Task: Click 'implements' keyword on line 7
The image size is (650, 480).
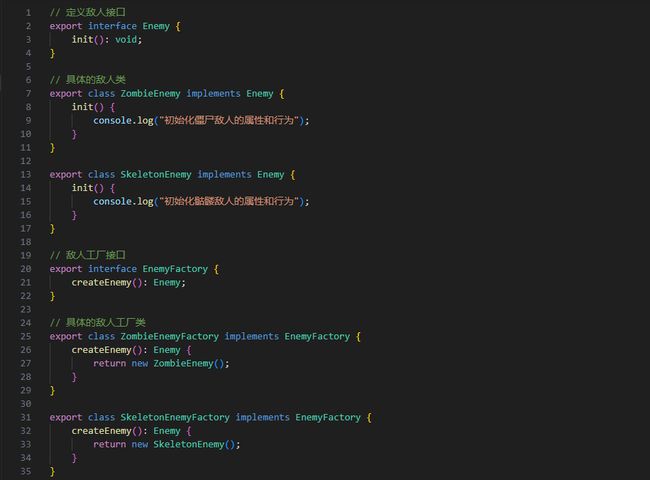Action: (213, 94)
